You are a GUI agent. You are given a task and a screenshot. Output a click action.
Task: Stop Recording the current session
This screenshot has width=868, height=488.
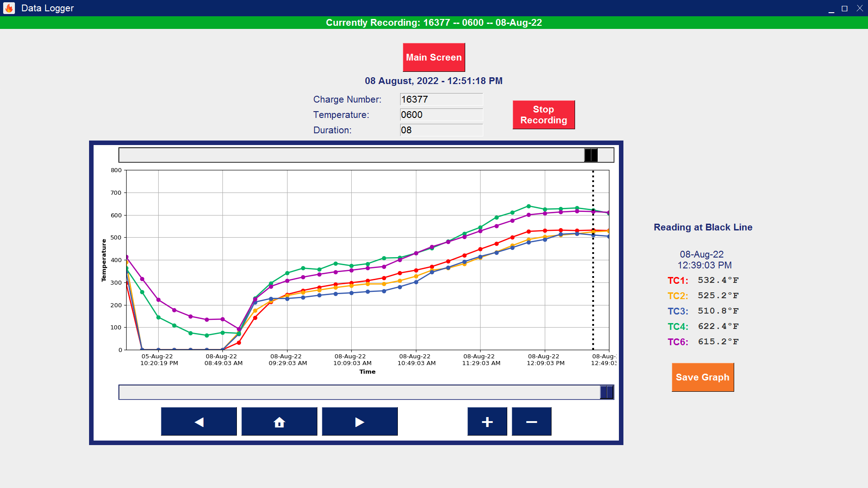point(543,115)
